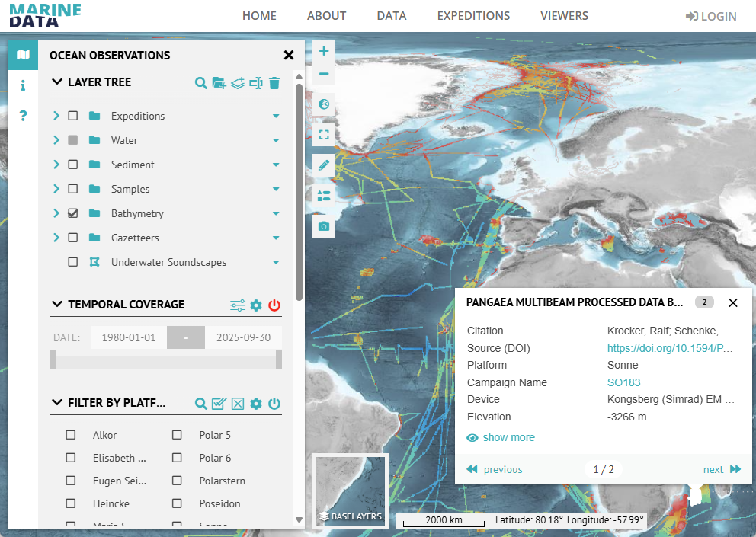Click the legend list icon on map
Viewport: 756px width, 537px height.
click(x=324, y=196)
